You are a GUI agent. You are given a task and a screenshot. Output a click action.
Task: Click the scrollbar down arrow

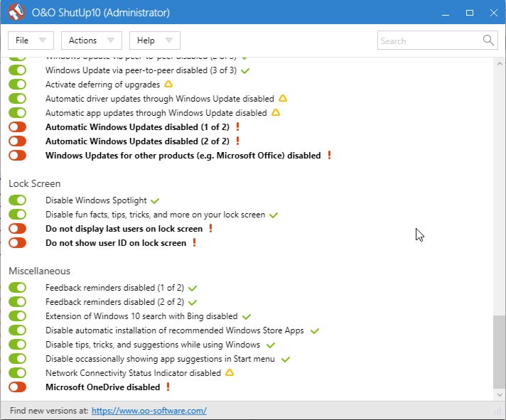tap(500, 394)
